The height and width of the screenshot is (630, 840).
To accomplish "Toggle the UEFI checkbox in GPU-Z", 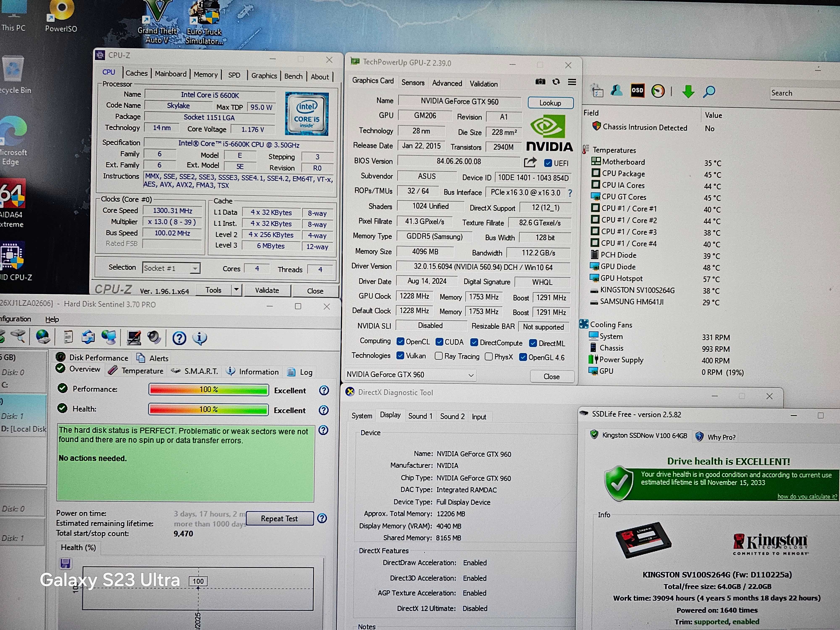I will pos(548,163).
